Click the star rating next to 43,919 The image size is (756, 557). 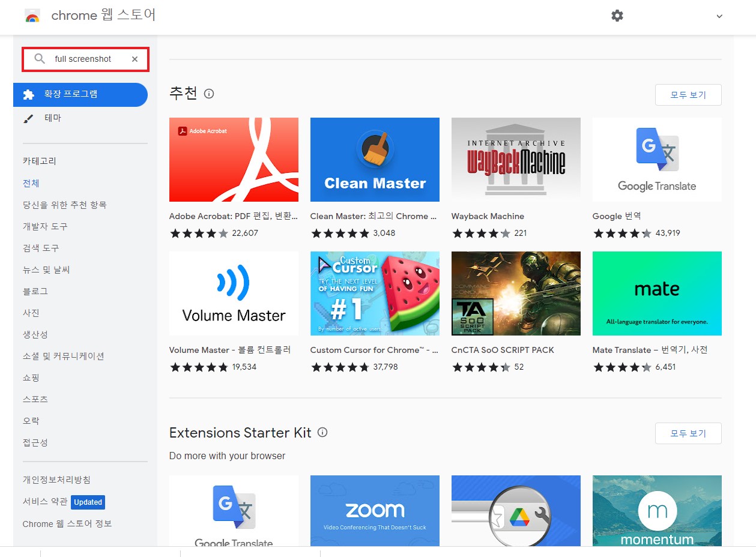623,233
